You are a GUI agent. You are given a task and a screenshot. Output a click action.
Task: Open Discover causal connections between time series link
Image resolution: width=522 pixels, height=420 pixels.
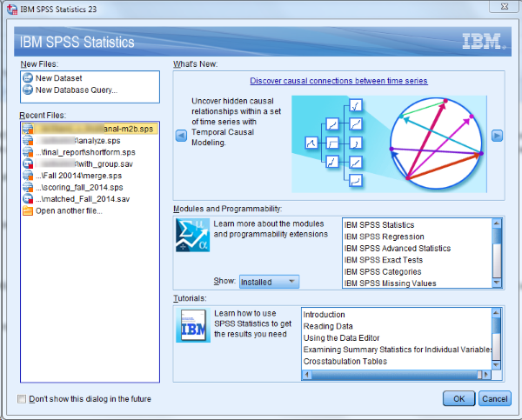coord(338,81)
